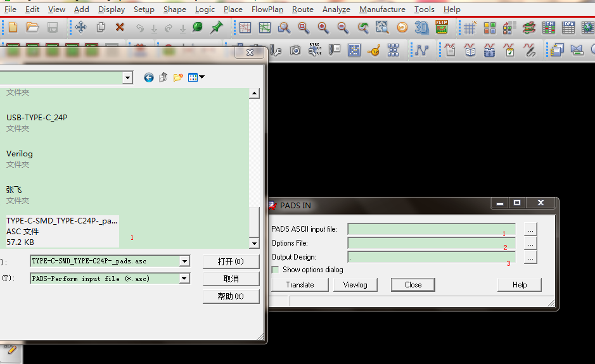Open the PADS-Perform file type dropdown

pos(184,279)
